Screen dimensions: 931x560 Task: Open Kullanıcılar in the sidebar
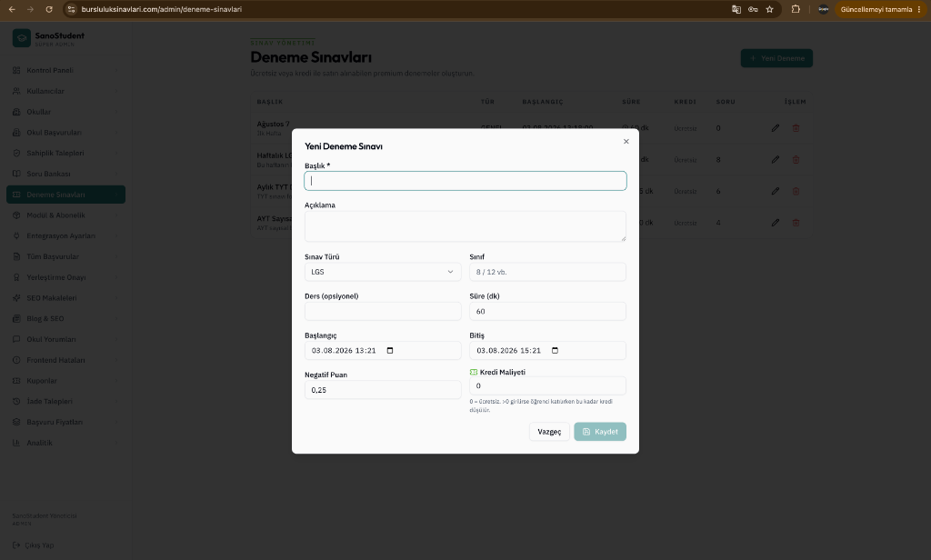click(x=65, y=91)
